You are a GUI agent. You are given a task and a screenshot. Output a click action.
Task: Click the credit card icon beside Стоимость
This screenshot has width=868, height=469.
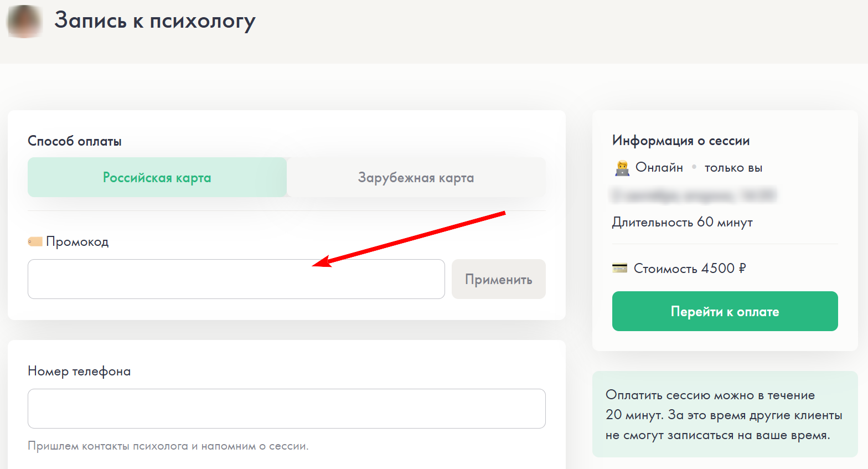(619, 269)
